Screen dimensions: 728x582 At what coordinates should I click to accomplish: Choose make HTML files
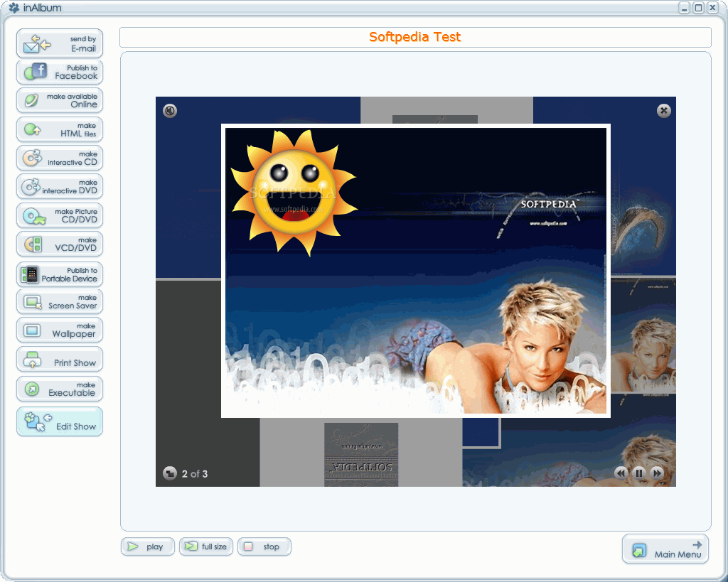tap(60, 129)
